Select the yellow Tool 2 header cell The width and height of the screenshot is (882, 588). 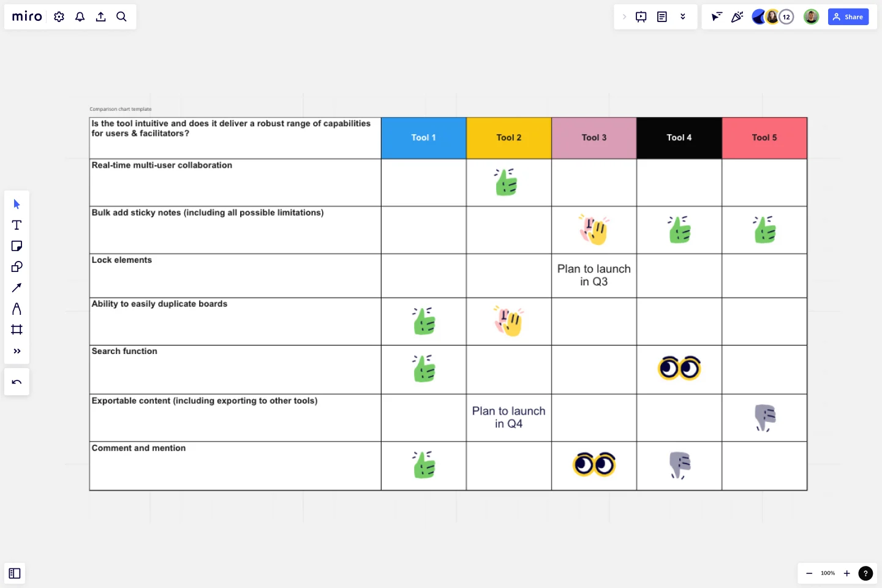pyautogui.click(x=508, y=138)
